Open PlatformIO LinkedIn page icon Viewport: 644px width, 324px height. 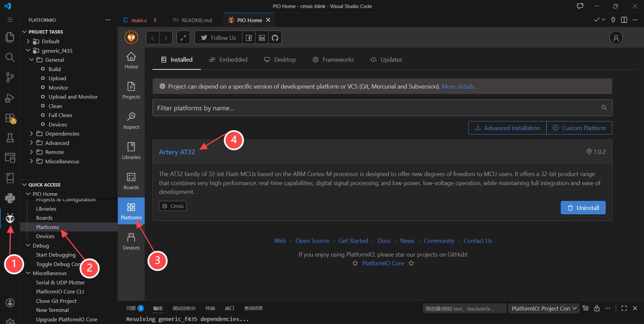pyautogui.click(x=262, y=38)
